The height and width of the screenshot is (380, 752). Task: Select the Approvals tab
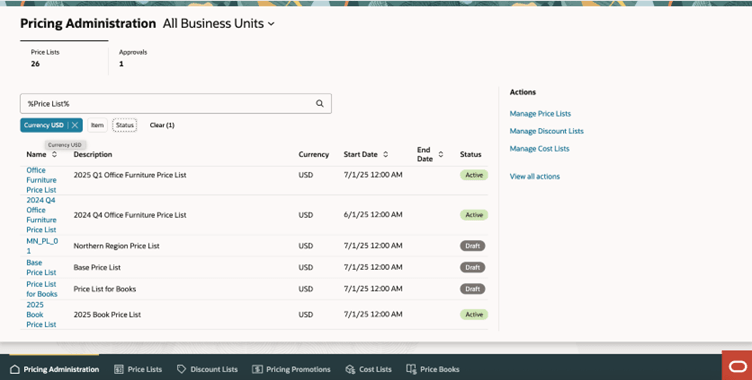(133, 58)
